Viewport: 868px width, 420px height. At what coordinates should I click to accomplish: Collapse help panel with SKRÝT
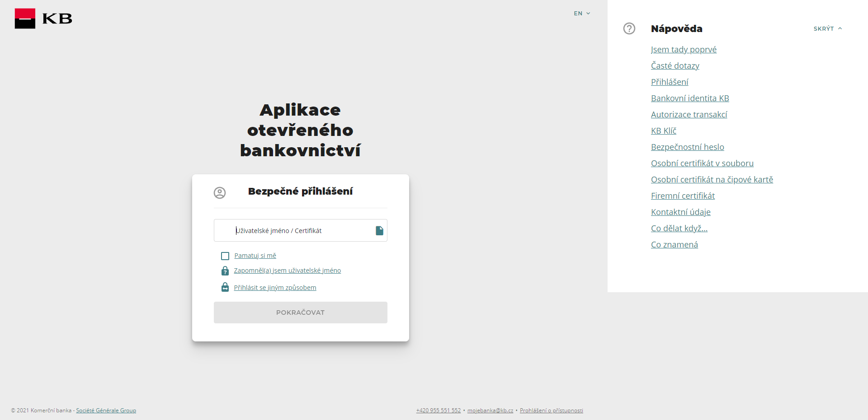tap(828, 28)
